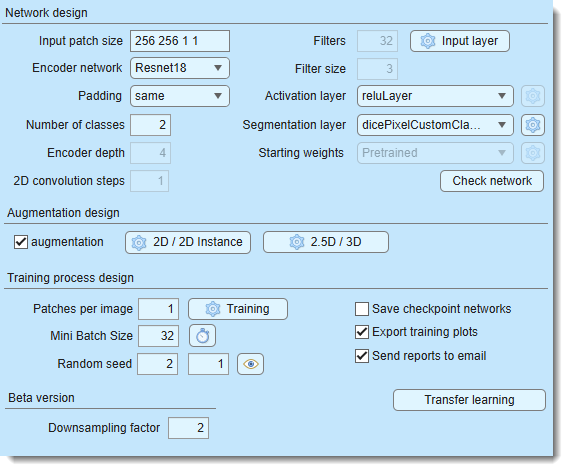Click the Number of classes field
This screenshot has width=568, height=471.
click(150, 125)
